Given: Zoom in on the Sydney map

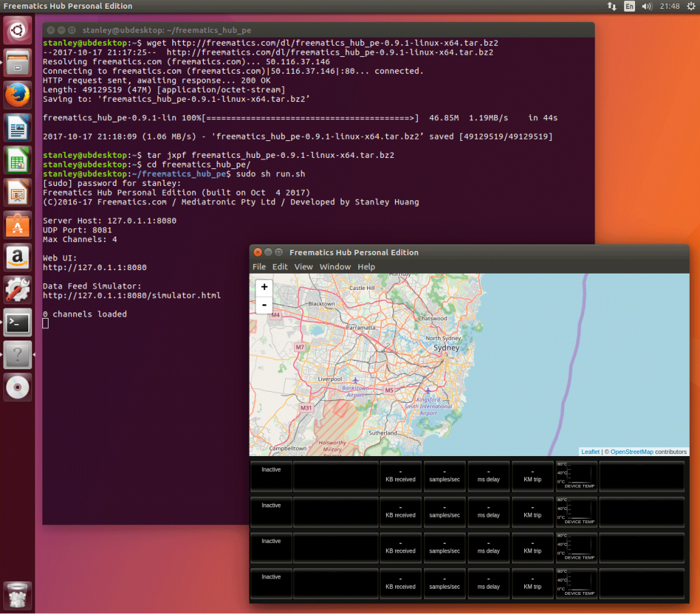Looking at the screenshot, I should click(x=265, y=287).
